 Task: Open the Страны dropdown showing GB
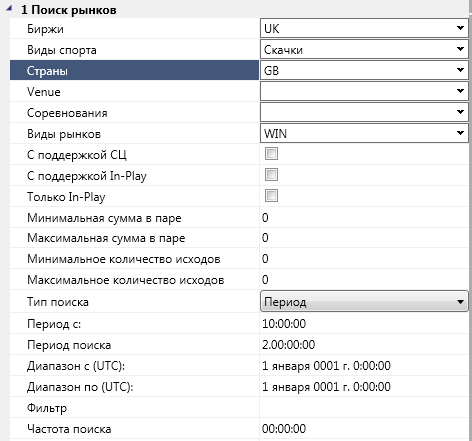364,70
